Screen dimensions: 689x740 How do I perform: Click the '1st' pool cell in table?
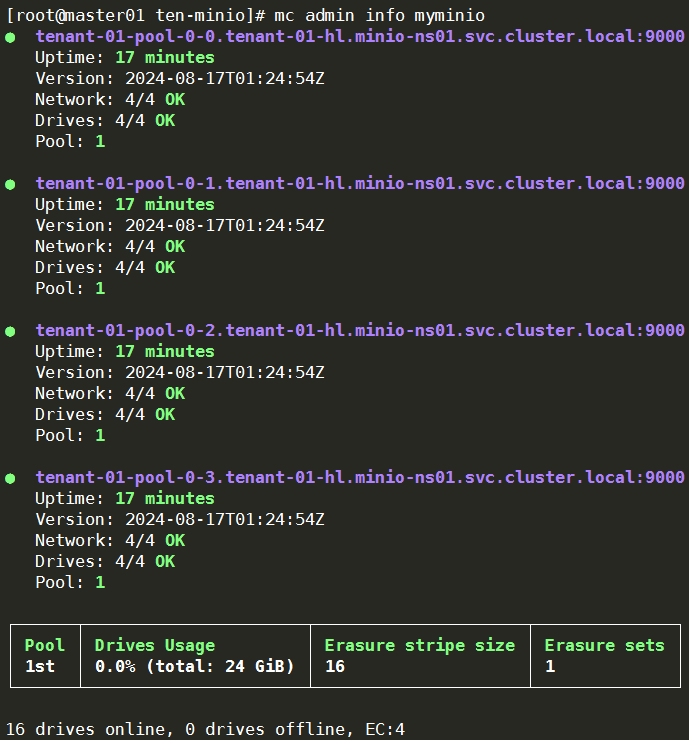40,666
